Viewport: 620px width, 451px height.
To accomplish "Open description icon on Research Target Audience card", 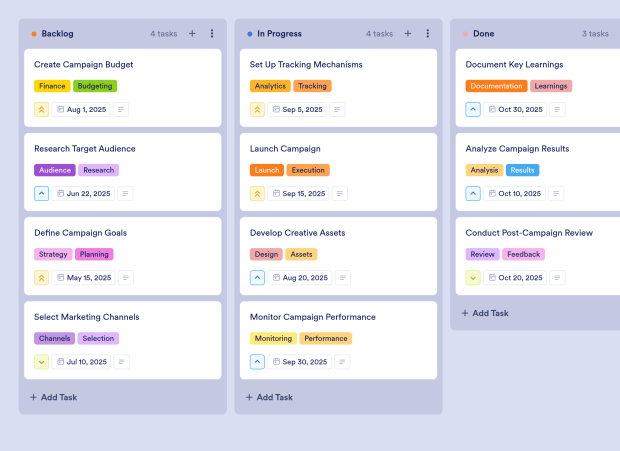I will (x=125, y=194).
